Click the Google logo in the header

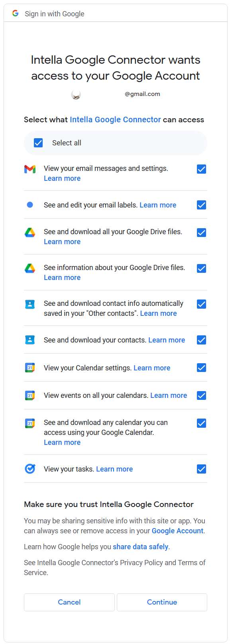click(x=15, y=14)
